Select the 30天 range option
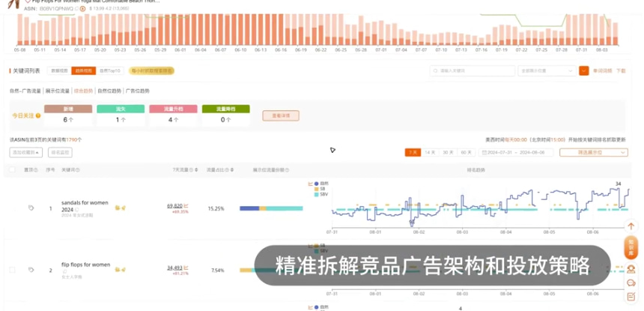The image size is (644, 311). point(448,152)
